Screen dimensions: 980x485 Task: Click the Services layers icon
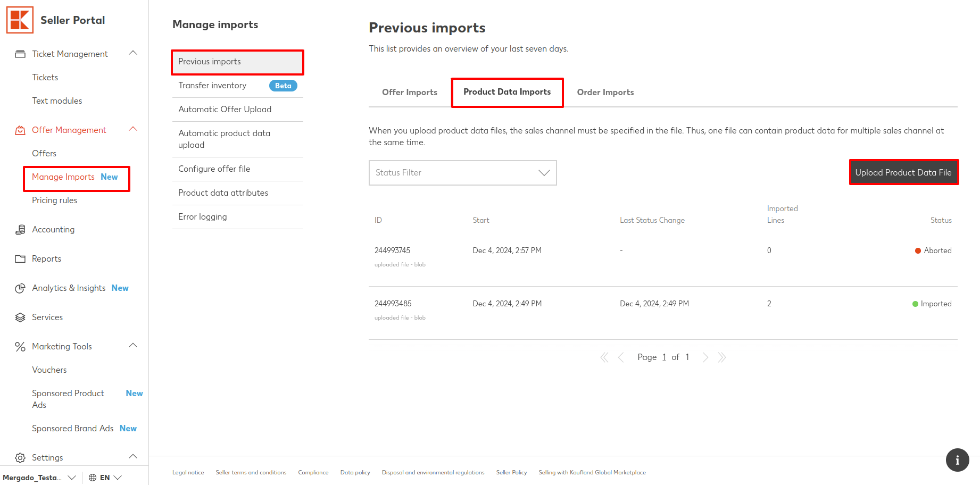[20, 317]
